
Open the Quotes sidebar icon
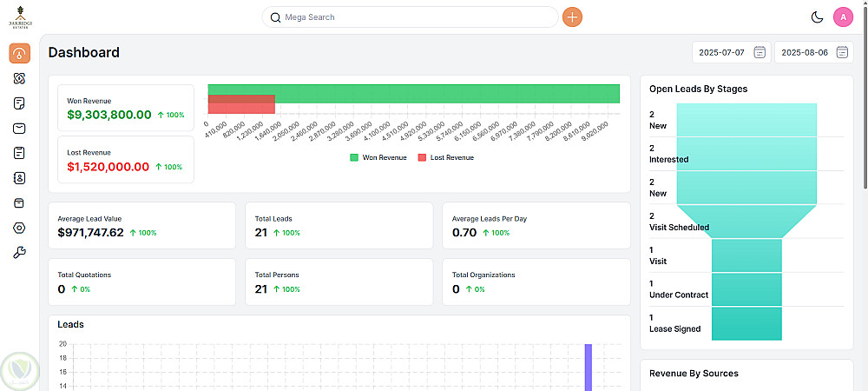pyautogui.click(x=19, y=103)
